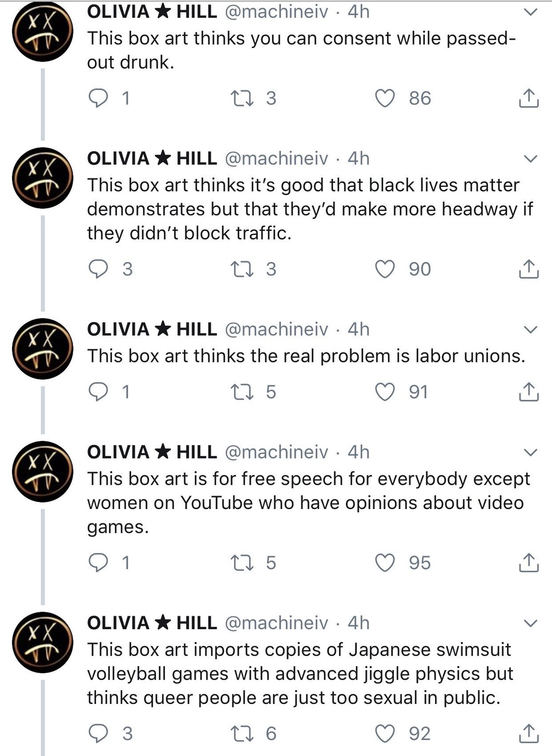Like the labor unions tweet

pyautogui.click(x=385, y=392)
